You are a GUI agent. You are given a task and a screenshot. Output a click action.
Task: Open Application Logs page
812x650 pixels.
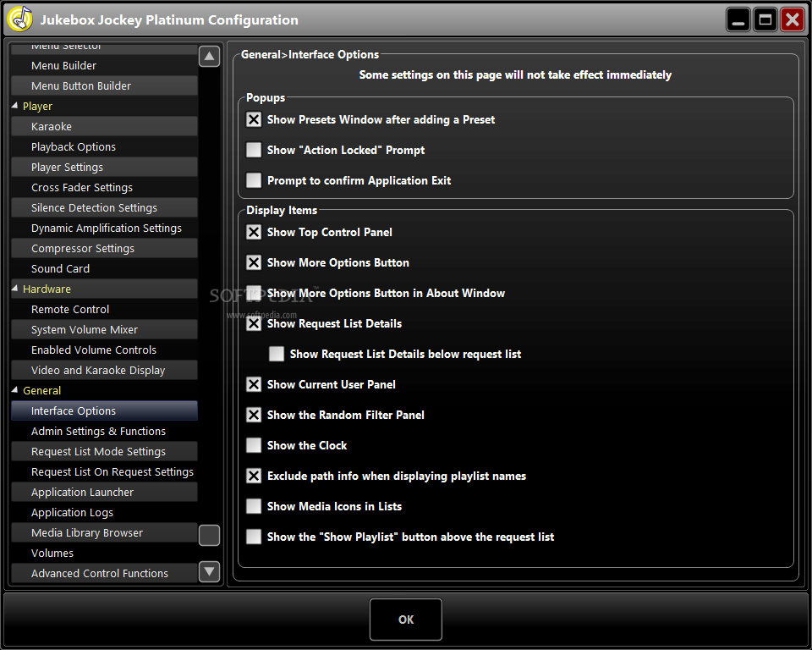click(x=104, y=513)
